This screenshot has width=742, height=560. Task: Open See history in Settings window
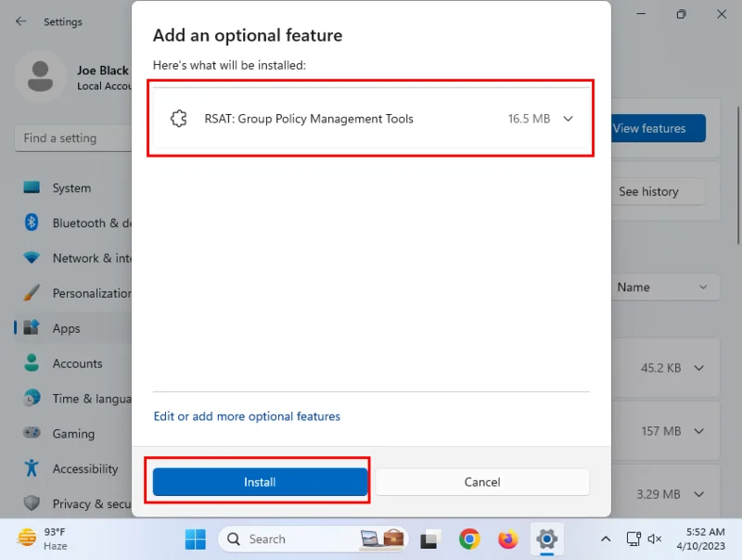coord(659,192)
